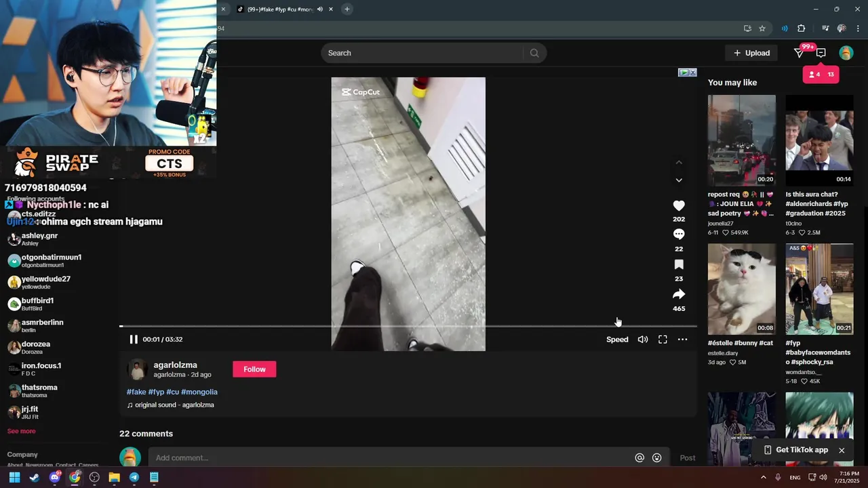The width and height of the screenshot is (868, 488).
Task: Click the Upload button
Action: coord(751,53)
